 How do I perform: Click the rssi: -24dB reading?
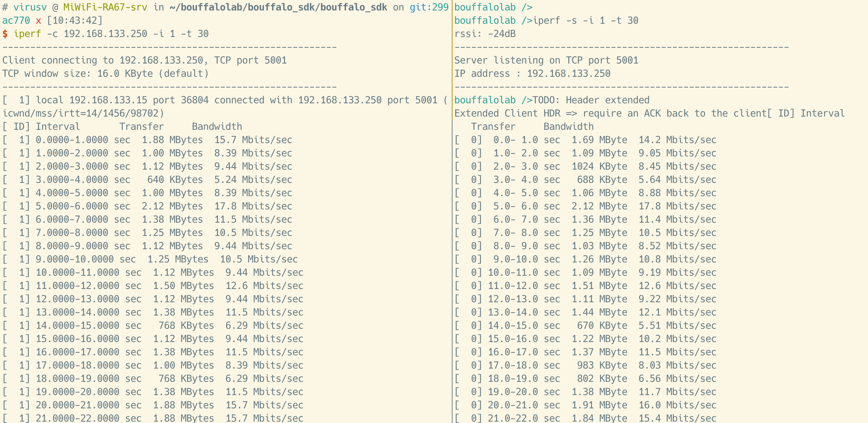(x=485, y=34)
